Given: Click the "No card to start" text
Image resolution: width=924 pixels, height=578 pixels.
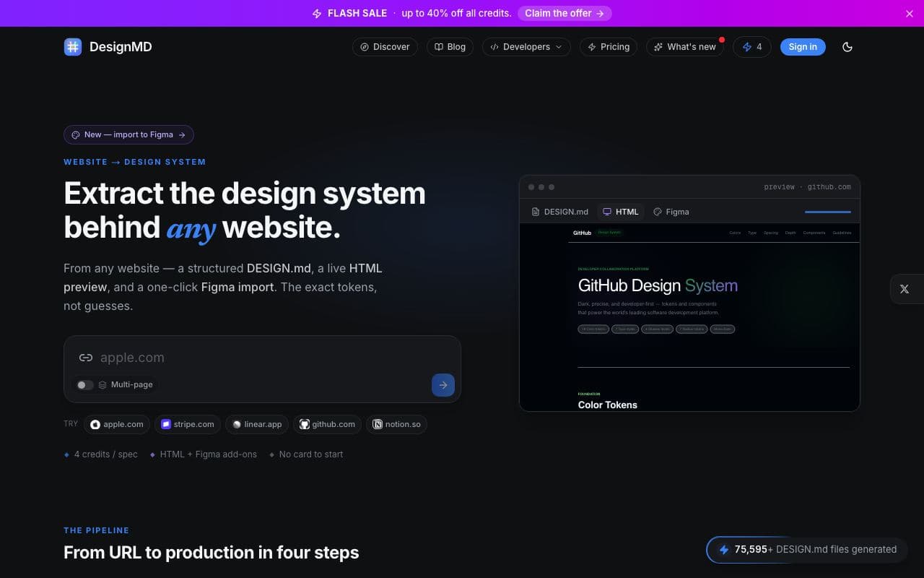Looking at the screenshot, I should click(311, 454).
